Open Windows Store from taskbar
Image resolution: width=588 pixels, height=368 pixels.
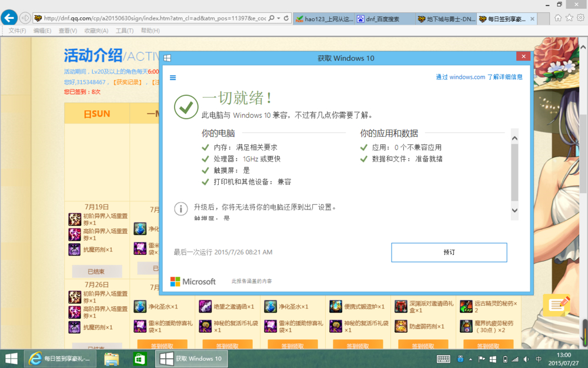[x=140, y=359]
